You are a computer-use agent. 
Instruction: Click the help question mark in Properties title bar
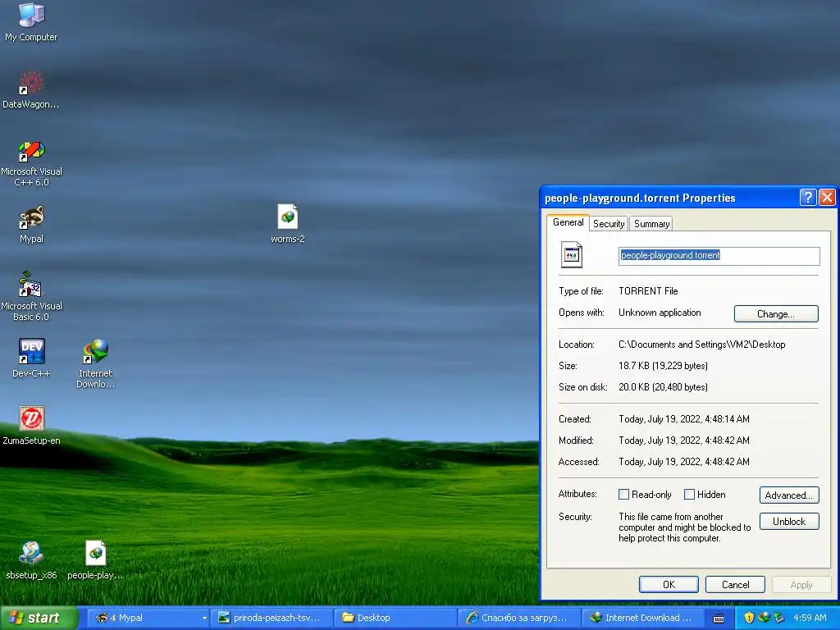pos(808,197)
